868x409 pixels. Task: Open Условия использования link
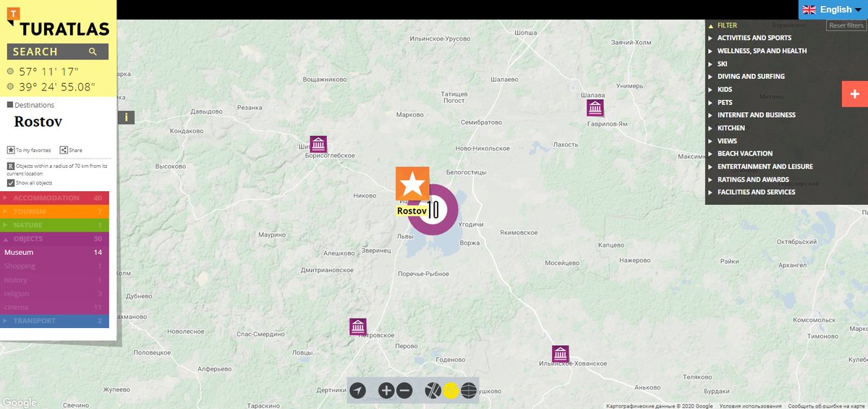(750, 406)
